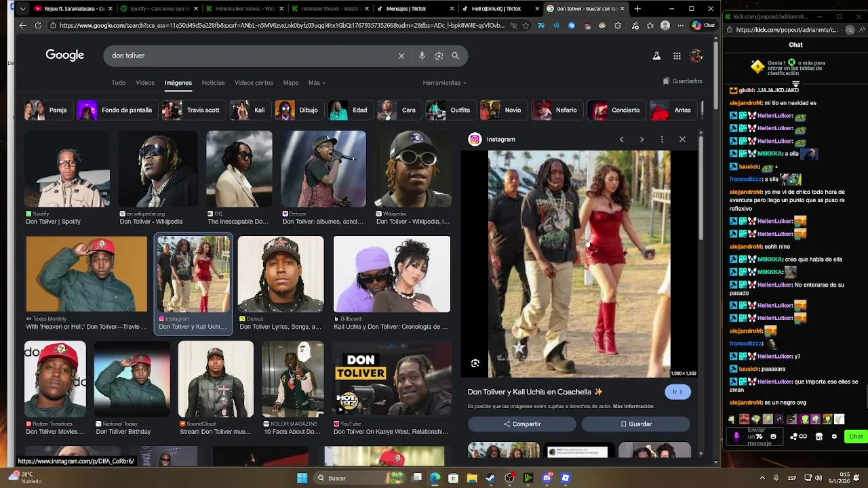Open the Genius Don Toliver image result
This screenshot has width=868, height=488.
point(281,274)
